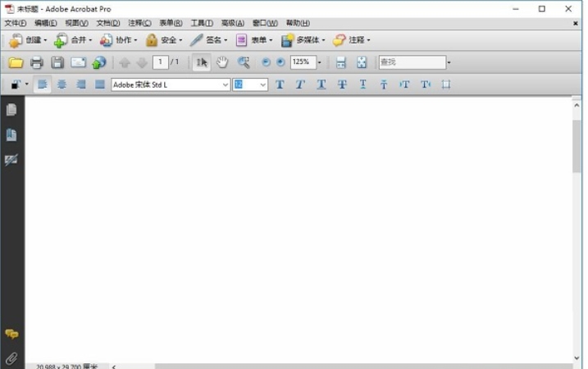Open the text color swatch picker

click(19, 84)
